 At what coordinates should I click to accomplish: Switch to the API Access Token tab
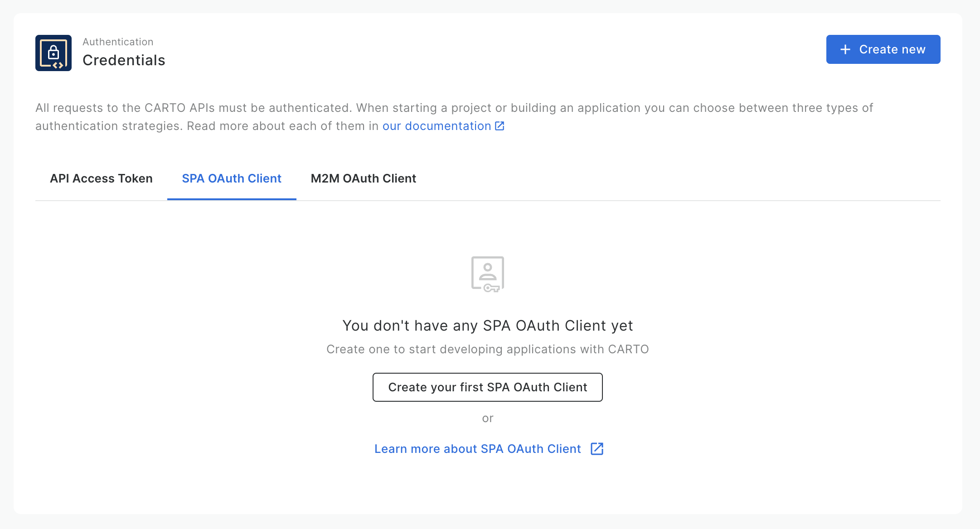point(101,178)
